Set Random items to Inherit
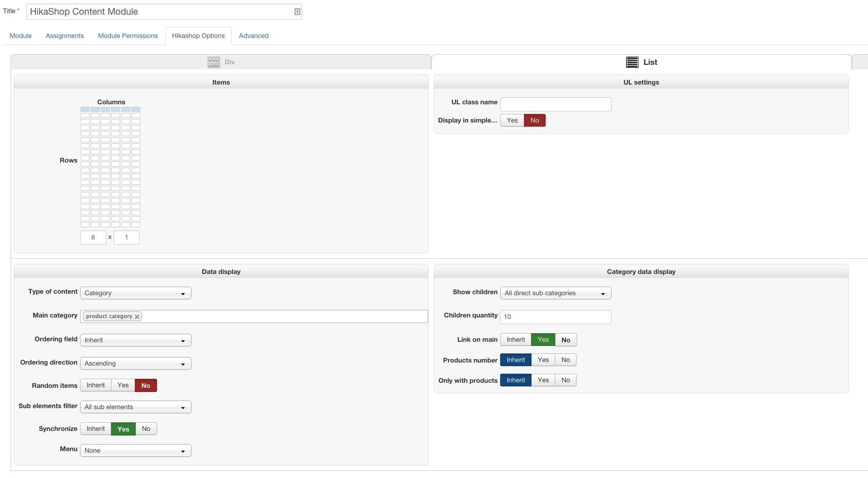 (95, 385)
